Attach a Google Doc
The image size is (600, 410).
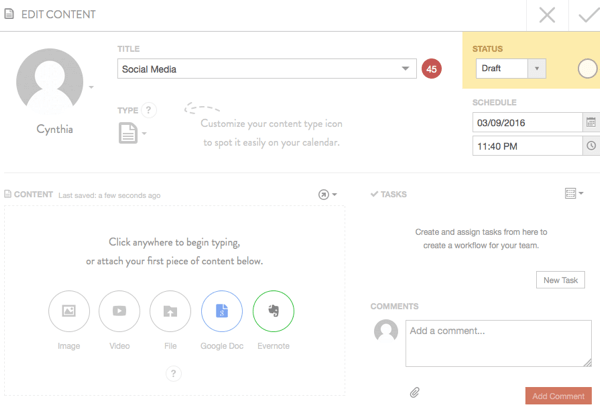point(222,311)
